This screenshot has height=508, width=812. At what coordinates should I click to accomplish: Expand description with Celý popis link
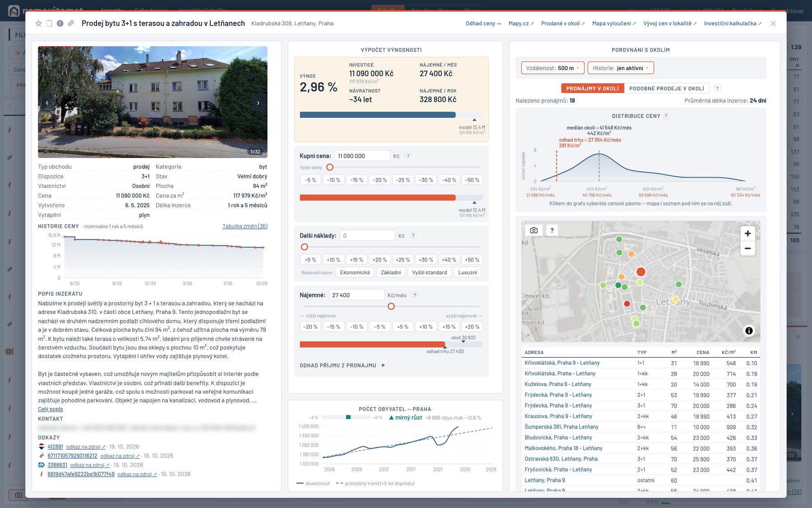(x=51, y=409)
